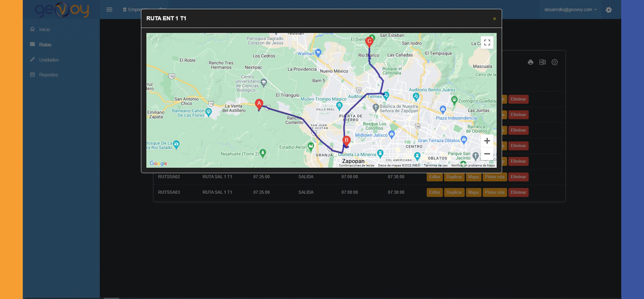Click the Auditorio Benito Juárez pin
The width and height of the screenshot is (644, 299).
coord(416,97)
